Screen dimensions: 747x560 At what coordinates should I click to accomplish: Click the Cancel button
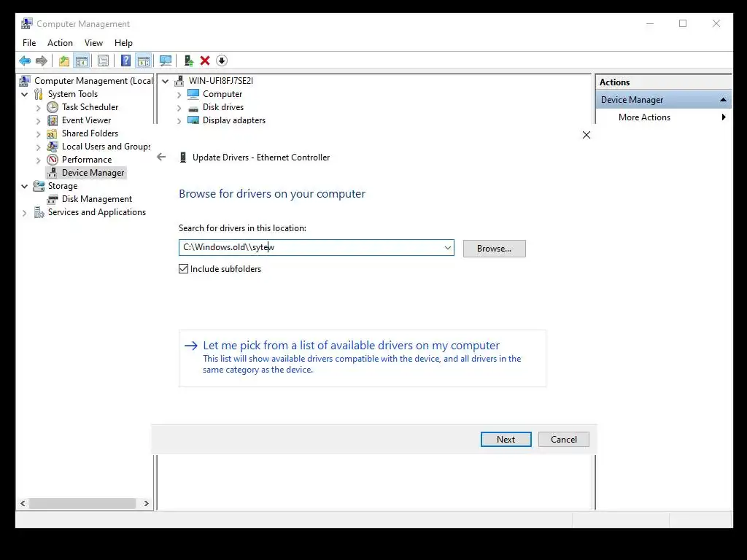coord(564,440)
